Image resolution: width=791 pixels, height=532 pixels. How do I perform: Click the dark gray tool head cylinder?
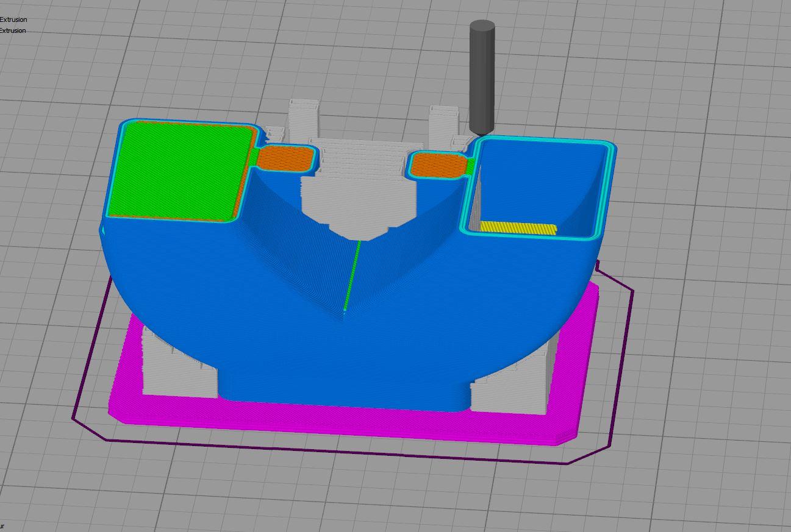click(482, 77)
